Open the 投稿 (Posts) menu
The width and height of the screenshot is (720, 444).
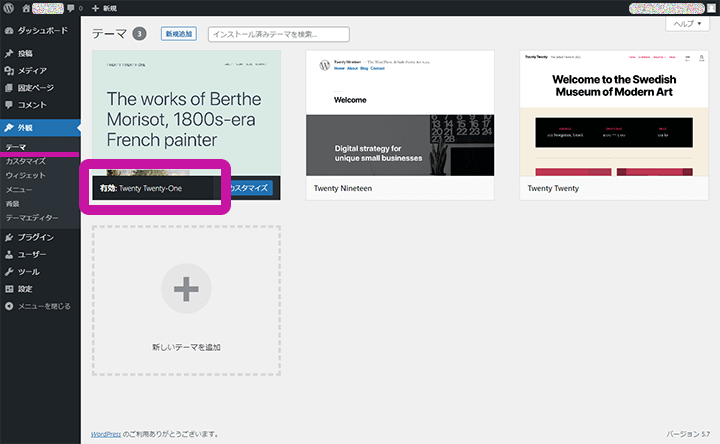tap(25, 53)
